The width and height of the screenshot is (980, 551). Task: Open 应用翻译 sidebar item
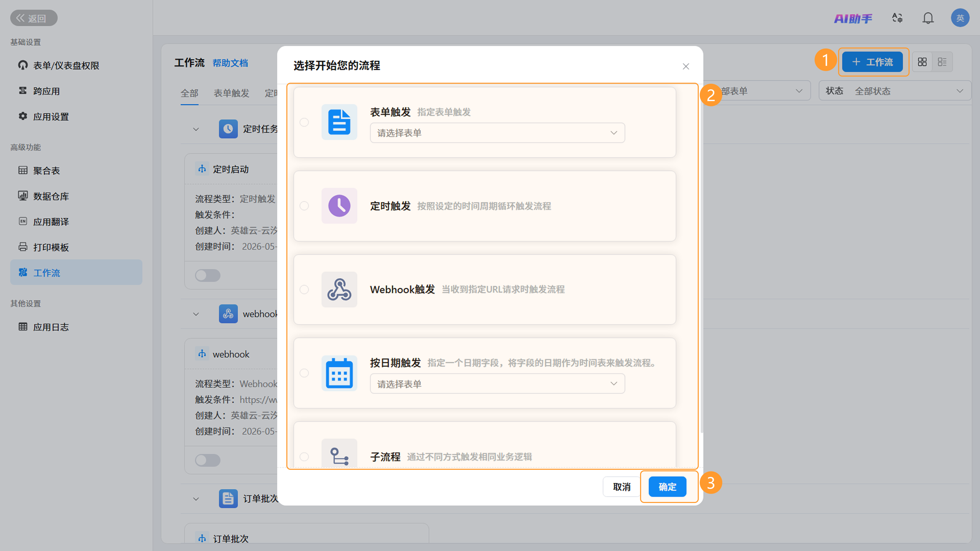tap(76, 221)
